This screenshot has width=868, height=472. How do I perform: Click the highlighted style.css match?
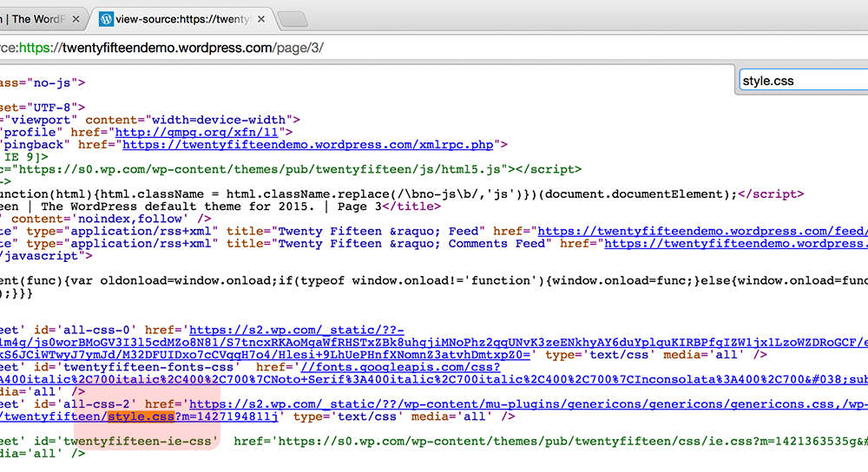[141, 416]
